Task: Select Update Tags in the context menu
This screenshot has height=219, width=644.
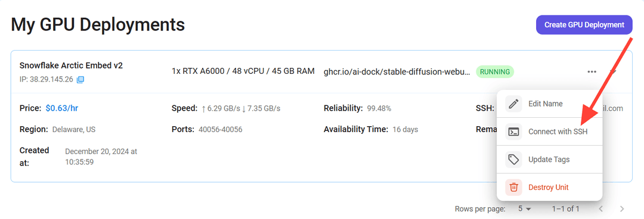Action: pyautogui.click(x=549, y=159)
